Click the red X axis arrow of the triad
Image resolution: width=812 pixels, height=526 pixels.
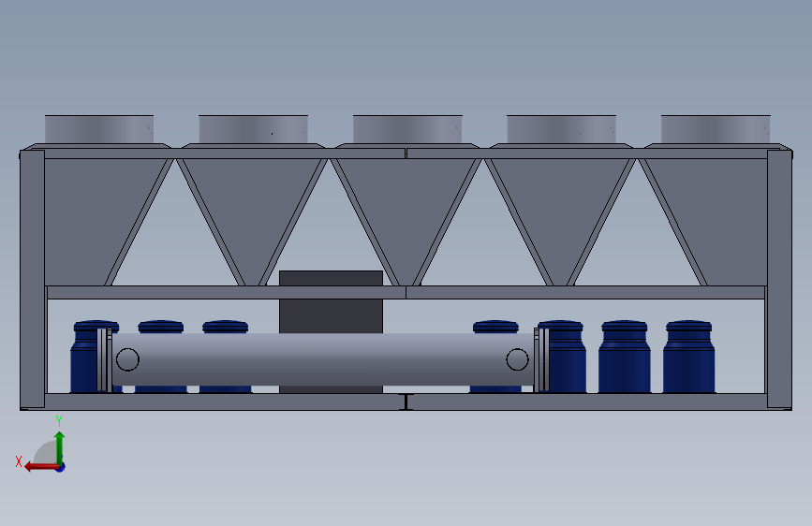pyautogui.click(x=40, y=467)
